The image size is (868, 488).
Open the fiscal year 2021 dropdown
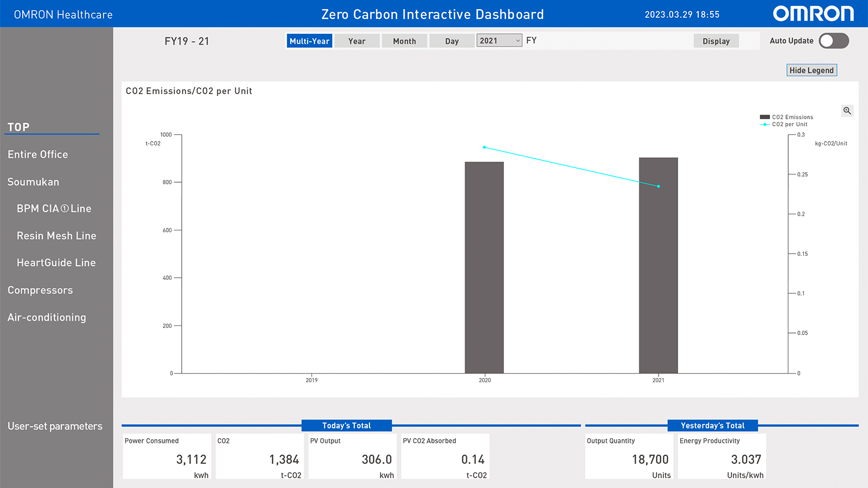pyautogui.click(x=499, y=41)
